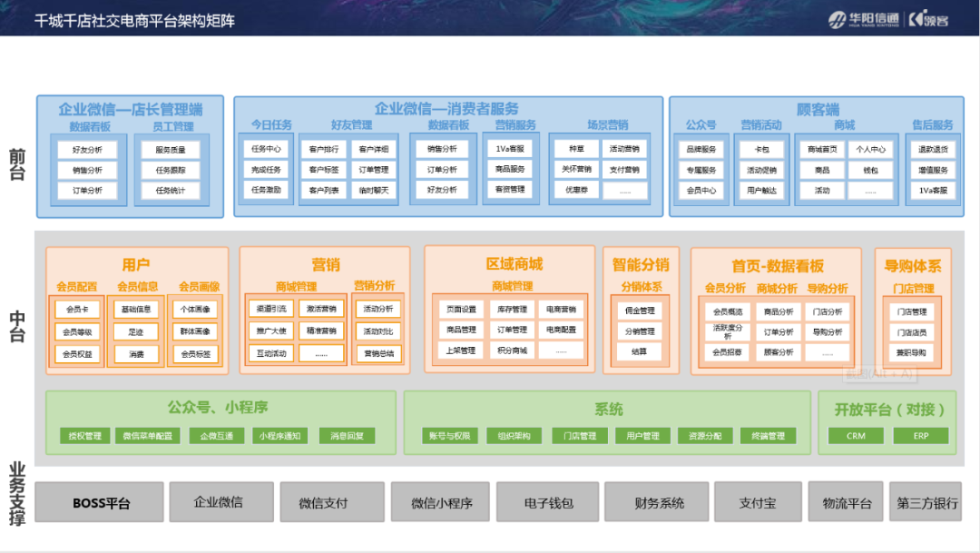Click the 领客 logo in the header

(929, 19)
